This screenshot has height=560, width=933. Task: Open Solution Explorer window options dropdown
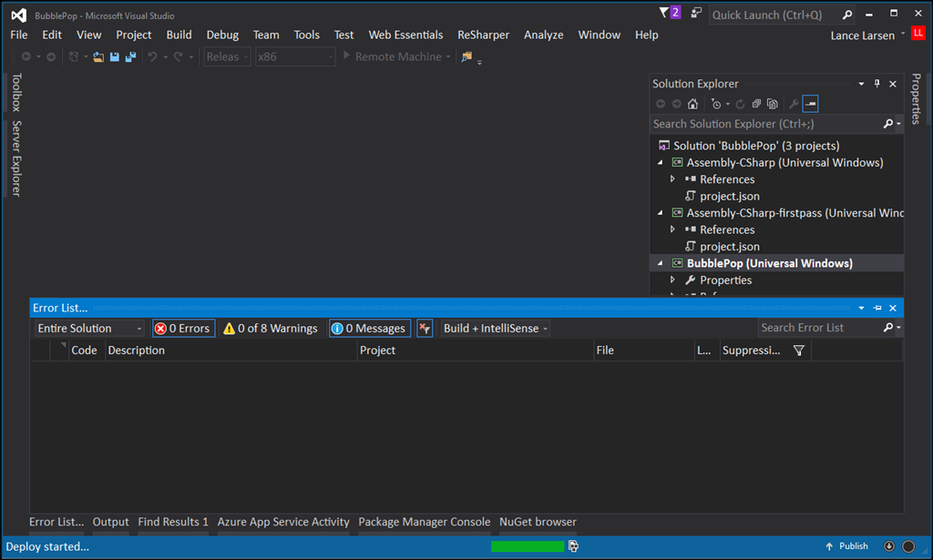click(861, 84)
